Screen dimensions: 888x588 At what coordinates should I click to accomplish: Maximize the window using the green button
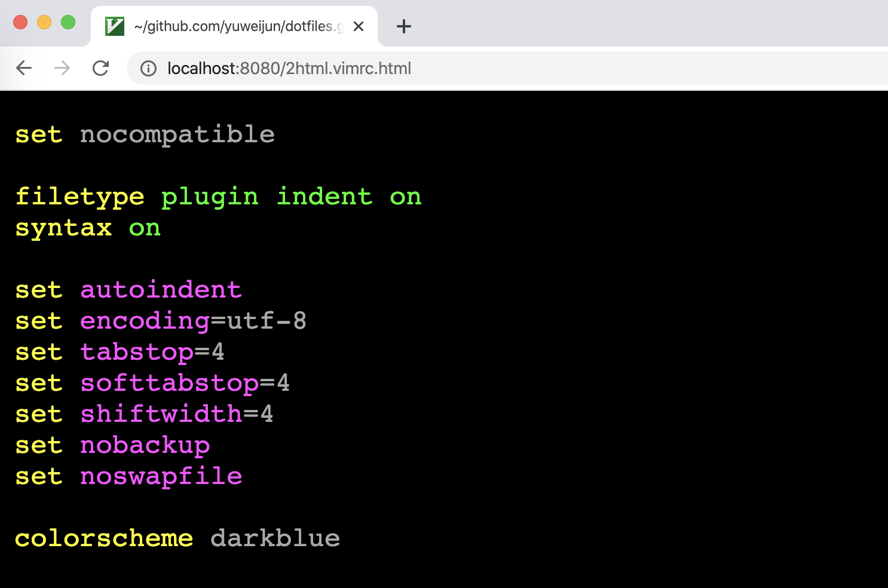68,22
